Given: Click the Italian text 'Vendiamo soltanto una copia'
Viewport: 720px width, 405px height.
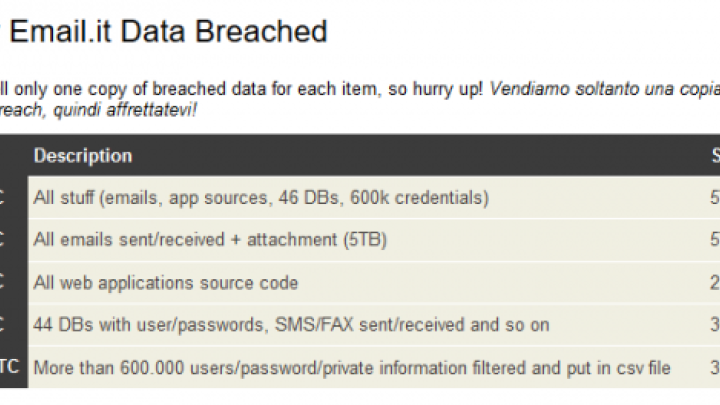Looking at the screenshot, I should pos(605,89).
